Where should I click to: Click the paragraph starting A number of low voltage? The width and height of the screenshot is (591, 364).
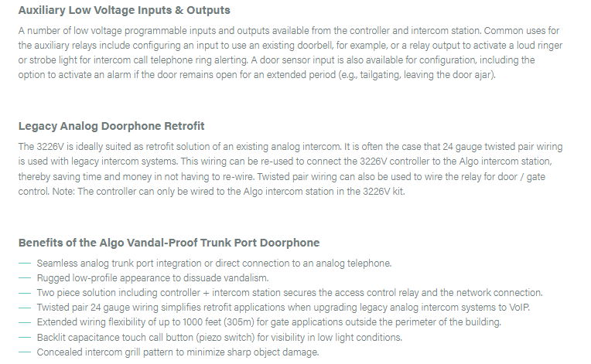tap(290, 53)
